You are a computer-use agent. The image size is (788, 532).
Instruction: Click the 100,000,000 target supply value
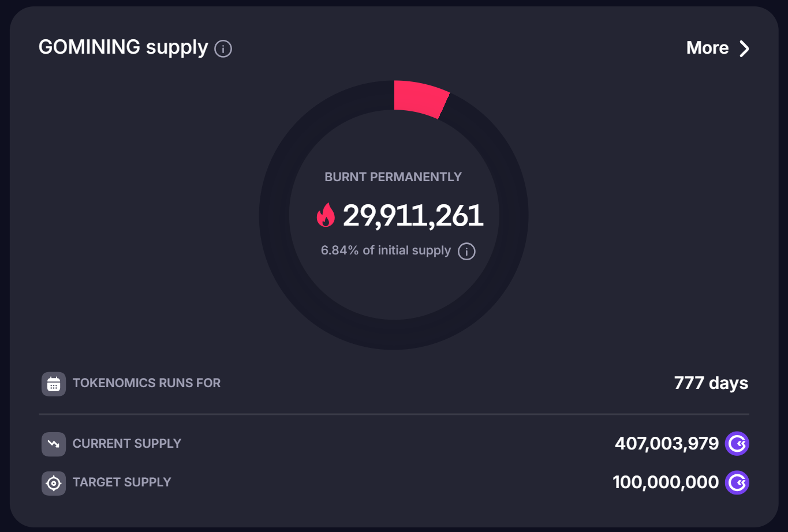(665, 482)
